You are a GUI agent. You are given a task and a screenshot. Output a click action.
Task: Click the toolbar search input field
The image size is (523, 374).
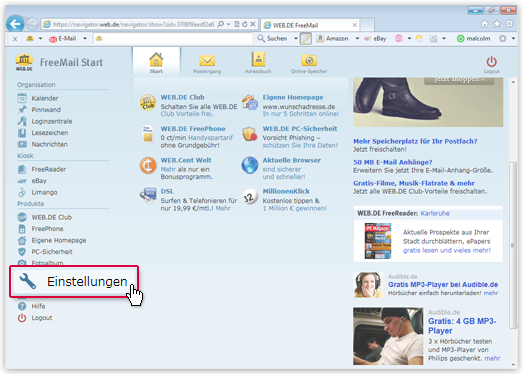coord(173,39)
